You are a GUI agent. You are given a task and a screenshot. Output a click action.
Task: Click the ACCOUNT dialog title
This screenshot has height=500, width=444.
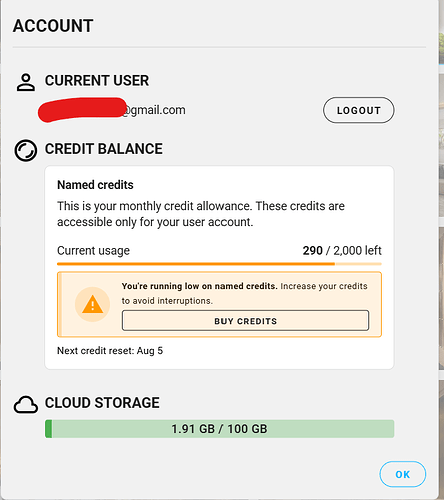click(53, 26)
